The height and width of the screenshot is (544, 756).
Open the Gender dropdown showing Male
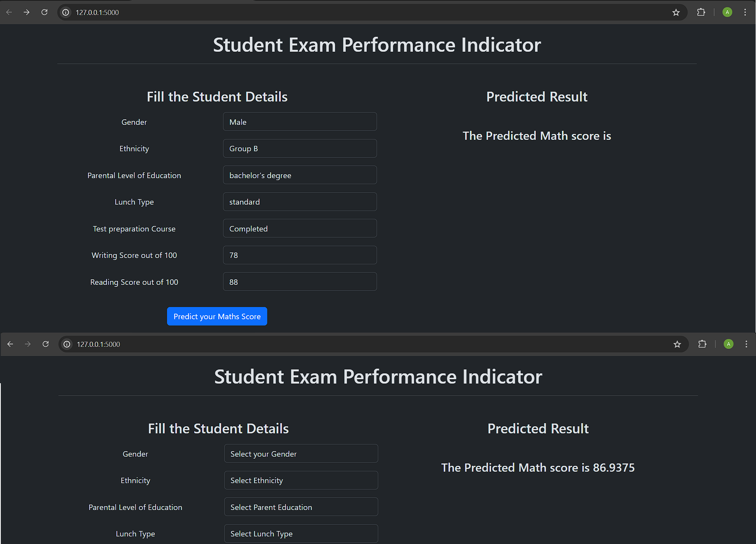[x=300, y=122]
